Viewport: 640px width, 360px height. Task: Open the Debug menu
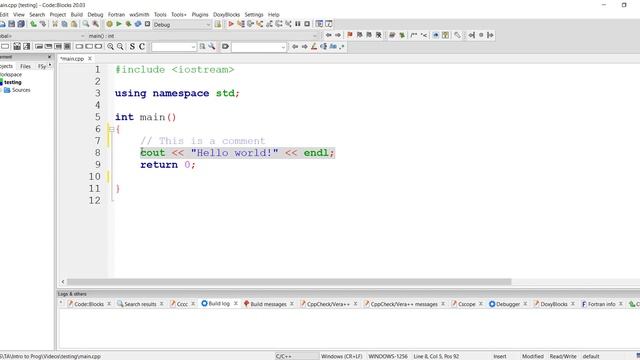point(96,15)
